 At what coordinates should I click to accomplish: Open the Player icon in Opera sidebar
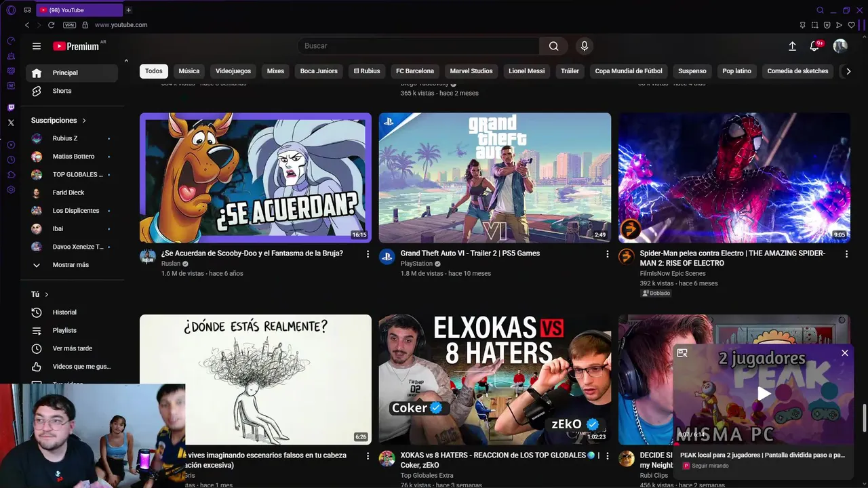pos(11,145)
